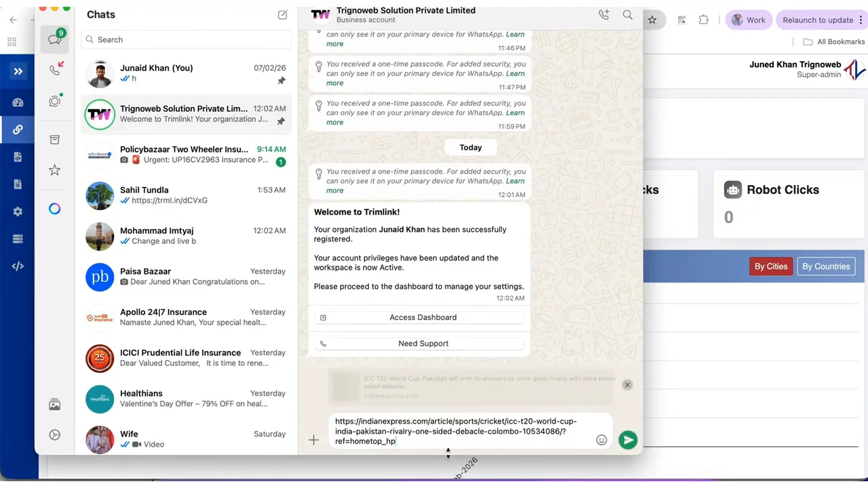The height and width of the screenshot is (488, 868).
Task: Start a new chat with compose icon
Action: pyautogui.click(x=283, y=15)
